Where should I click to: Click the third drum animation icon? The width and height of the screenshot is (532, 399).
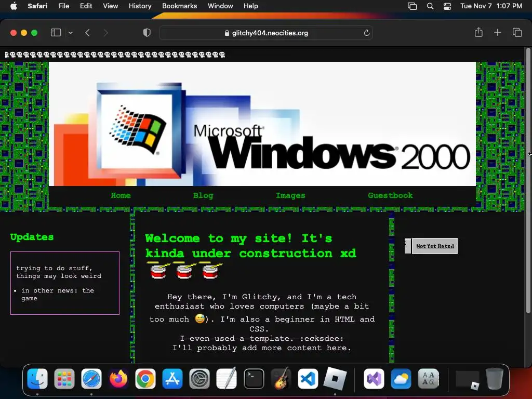coord(210,270)
